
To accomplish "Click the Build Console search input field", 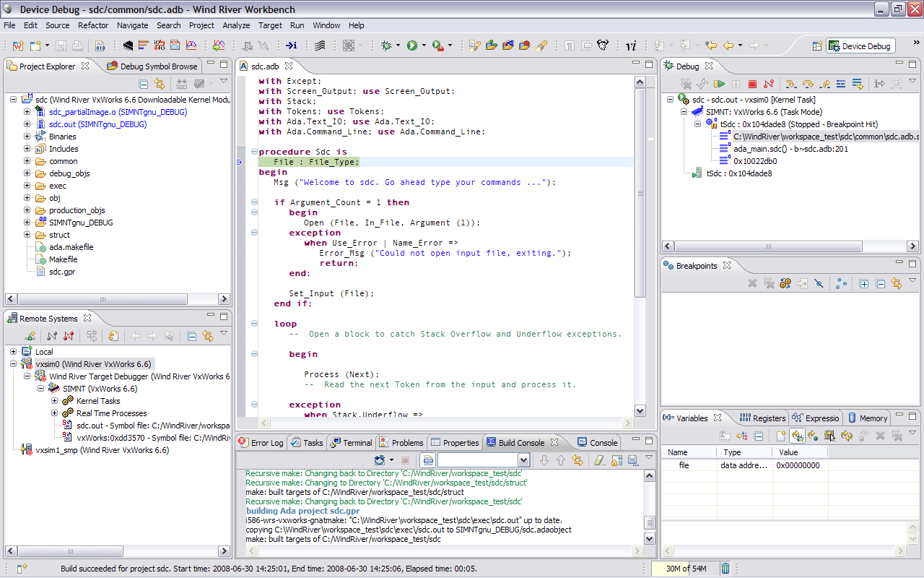I will (476, 460).
